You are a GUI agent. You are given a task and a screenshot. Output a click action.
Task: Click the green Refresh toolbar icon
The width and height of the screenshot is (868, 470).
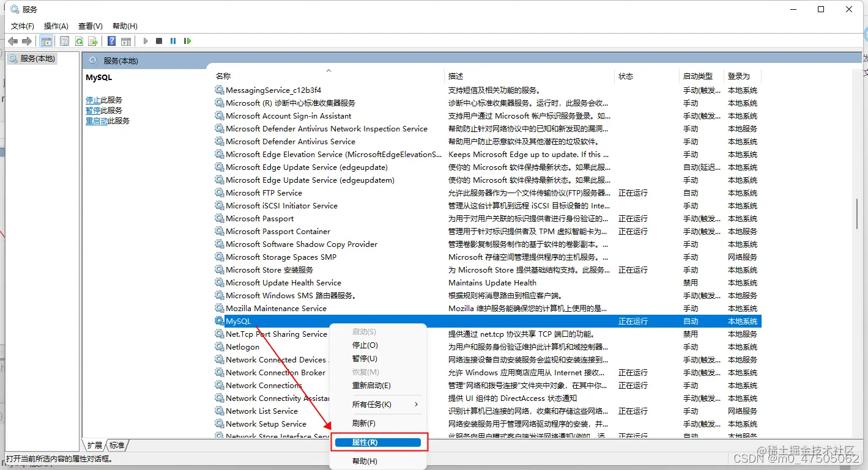79,41
